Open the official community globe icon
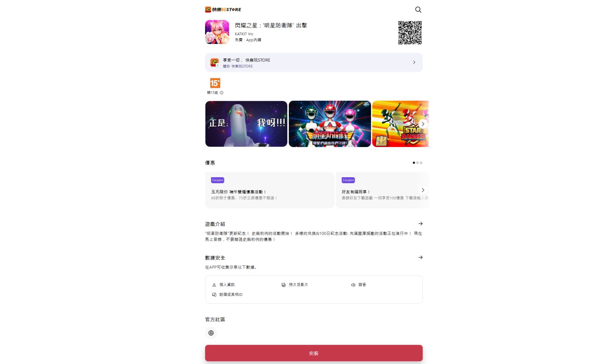606x364 pixels. [x=211, y=333]
